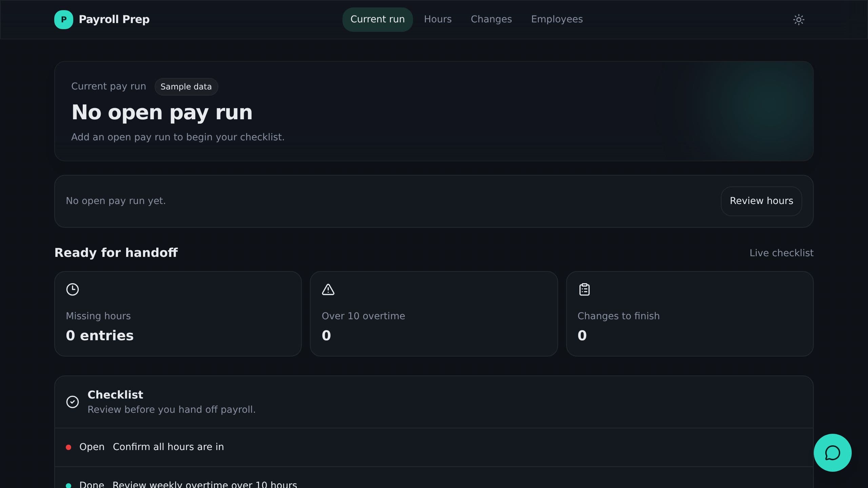Click the Payroll Prep logo icon
Image resolution: width=868 pixels, height=488 pixels.
point(64,19)
